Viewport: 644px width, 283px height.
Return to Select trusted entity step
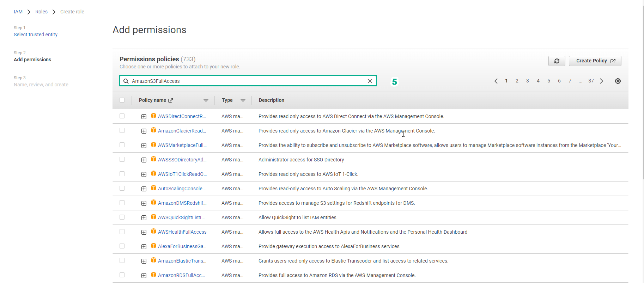pyautogui.click(x=36, y=35)
